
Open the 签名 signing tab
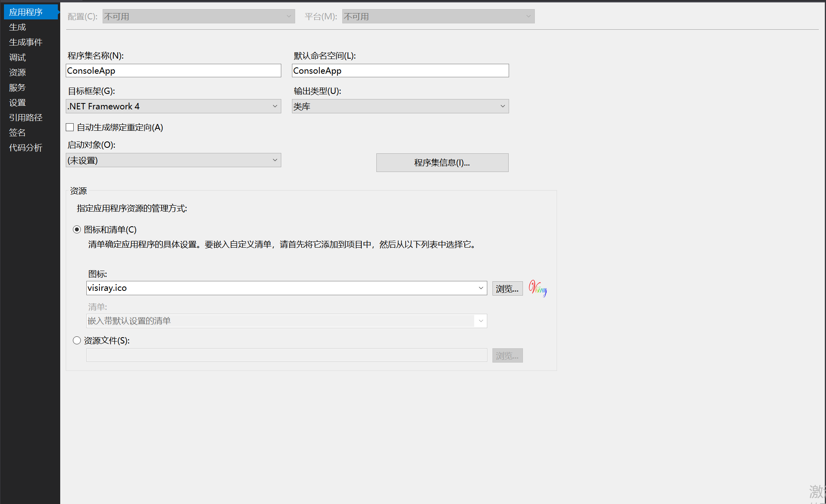pyautogui.click(x=17, y=132)
